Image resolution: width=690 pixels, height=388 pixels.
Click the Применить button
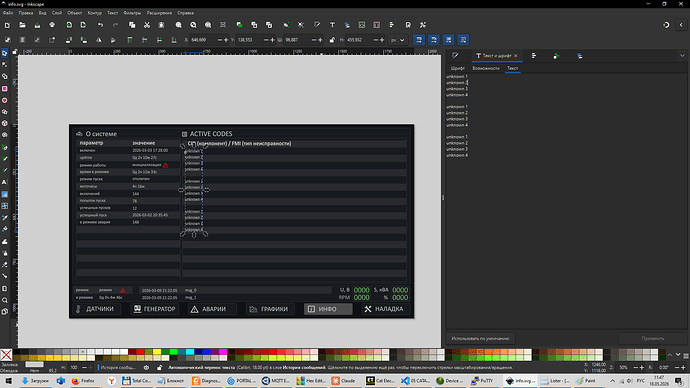653,338
